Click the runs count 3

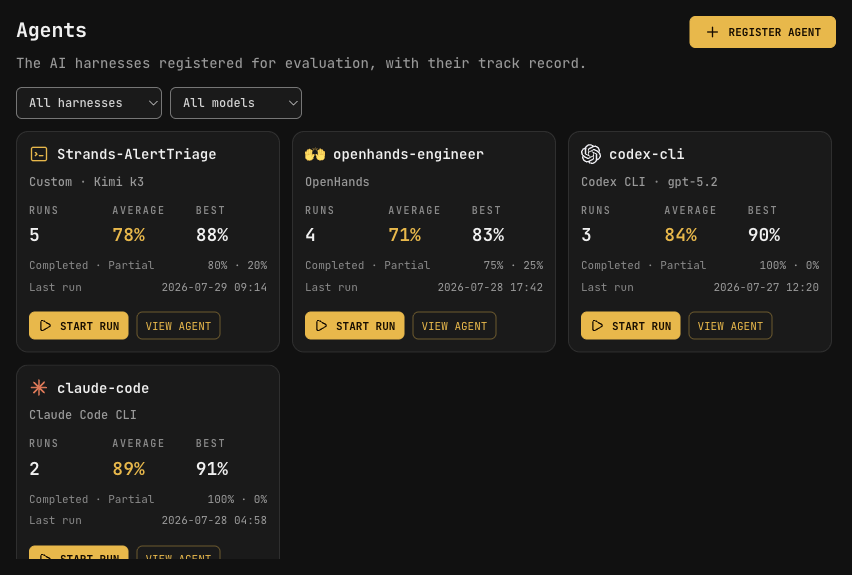pos(586,235)
